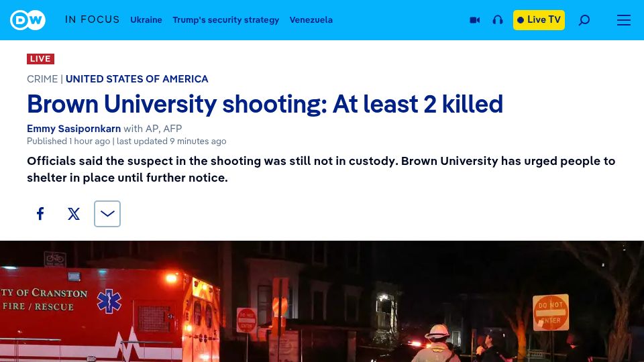644x362 pixels.
Task: Click the CRIME category label
Action: click(42, 79)
